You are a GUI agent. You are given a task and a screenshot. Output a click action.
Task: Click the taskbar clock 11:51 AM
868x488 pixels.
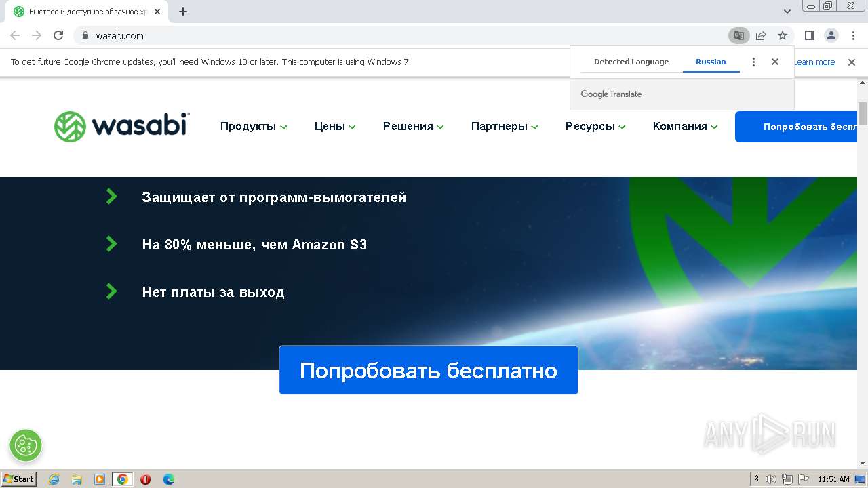click(833, 479)
